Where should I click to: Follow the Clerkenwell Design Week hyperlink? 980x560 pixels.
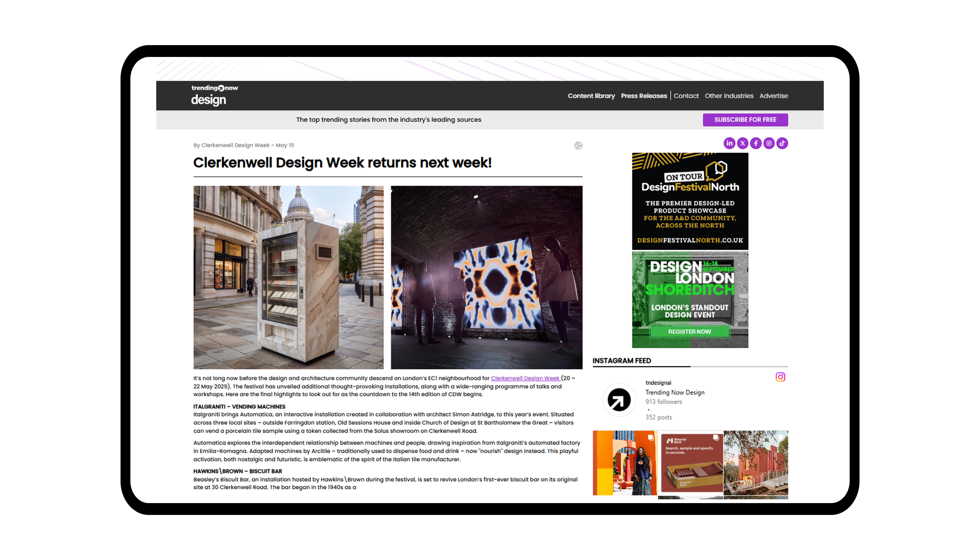525,378
